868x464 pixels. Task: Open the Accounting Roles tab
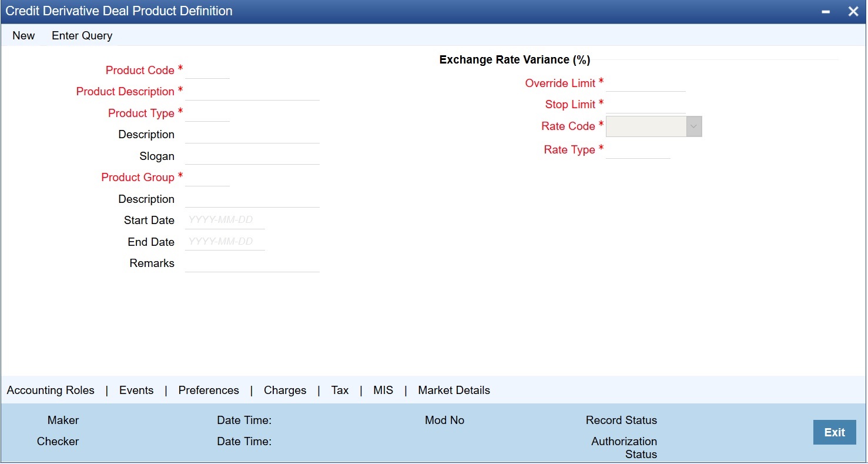coord(51,390)
